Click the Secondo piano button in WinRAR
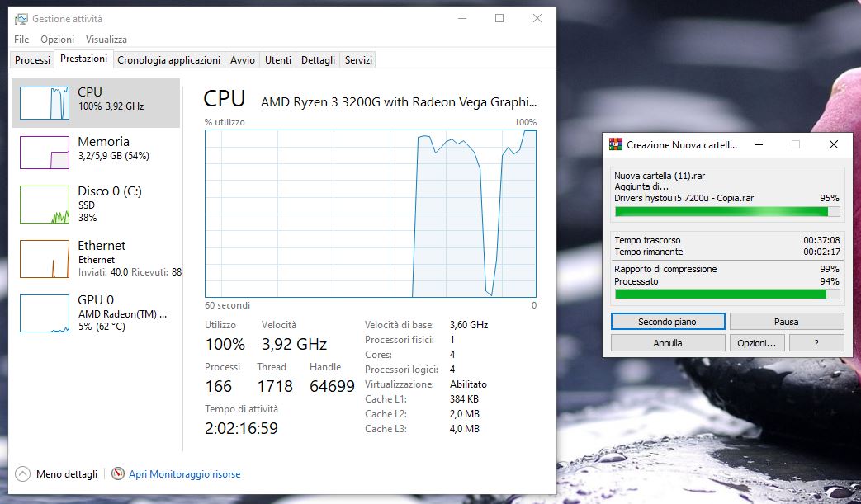The height and width of the screenshot is (504, 861). click(x=667, y=322)
